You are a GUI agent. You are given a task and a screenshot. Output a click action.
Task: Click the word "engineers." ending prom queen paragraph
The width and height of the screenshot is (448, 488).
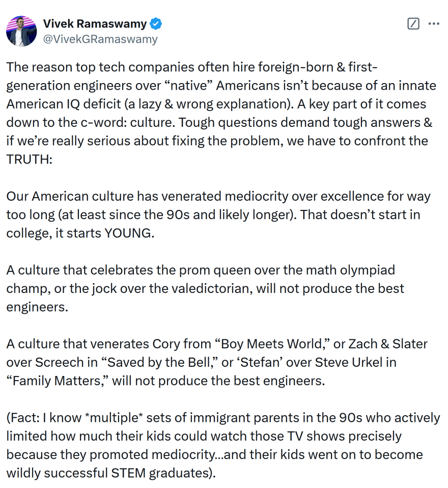(x=37, y=307)
